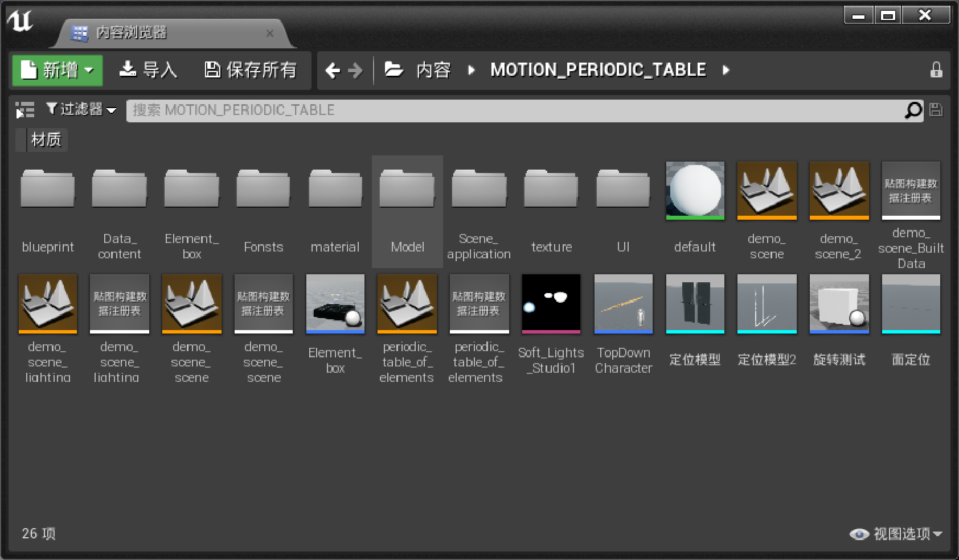
Task: Open the Data_content folder
Action: pyautogui.click(x=120, y=212)
